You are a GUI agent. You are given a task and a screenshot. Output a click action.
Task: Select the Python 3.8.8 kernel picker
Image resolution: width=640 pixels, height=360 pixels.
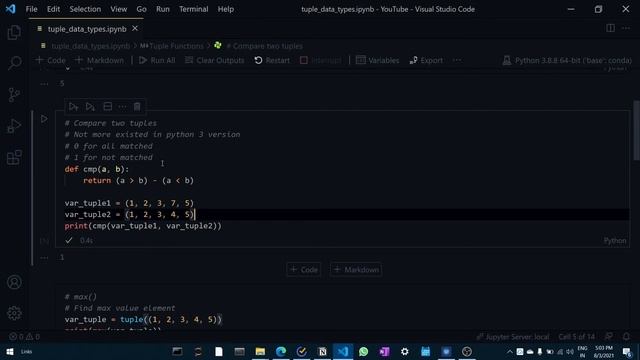[x=567, y=60]
